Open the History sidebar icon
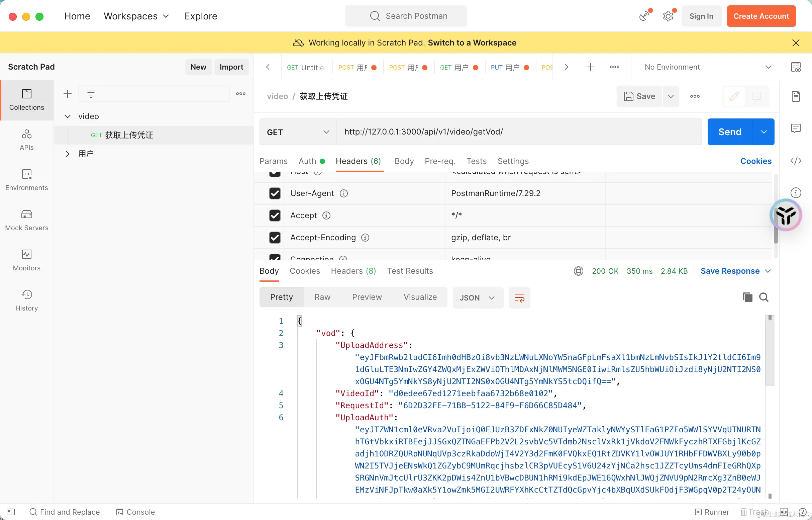This screenshot has width=812, height=520. (x=27, y=300)
